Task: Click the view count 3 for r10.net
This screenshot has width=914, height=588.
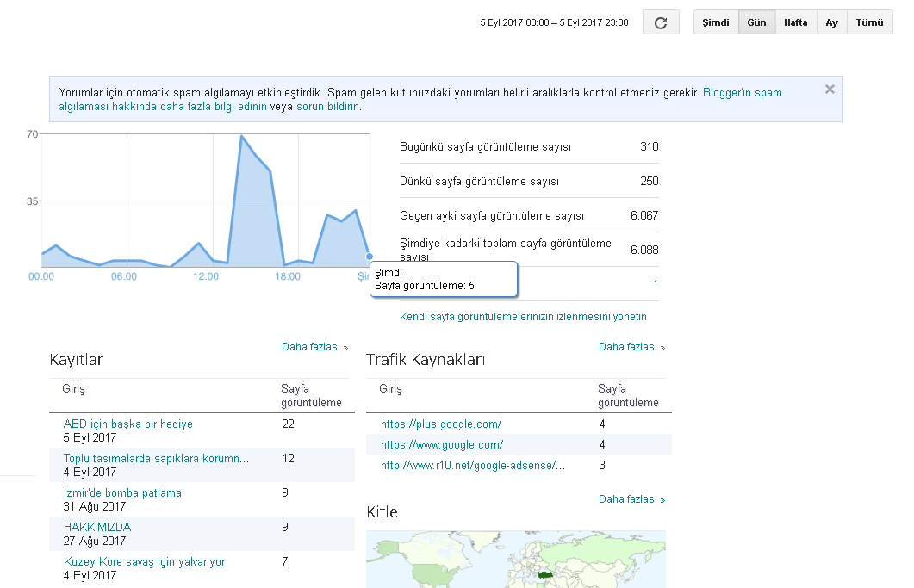Action: pyautogui.click(x=602, y=466)
